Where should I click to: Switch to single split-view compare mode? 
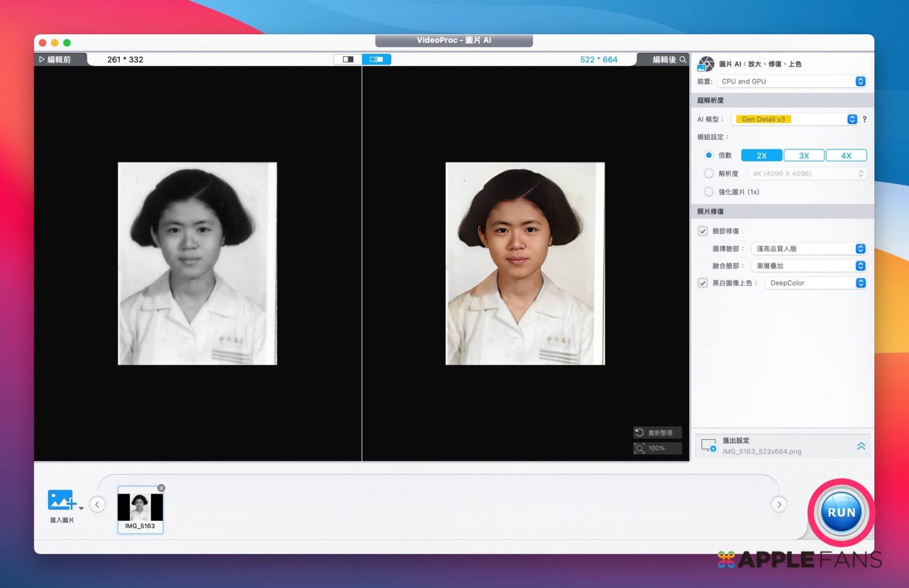pyautogui.click(x=348, y=59)
